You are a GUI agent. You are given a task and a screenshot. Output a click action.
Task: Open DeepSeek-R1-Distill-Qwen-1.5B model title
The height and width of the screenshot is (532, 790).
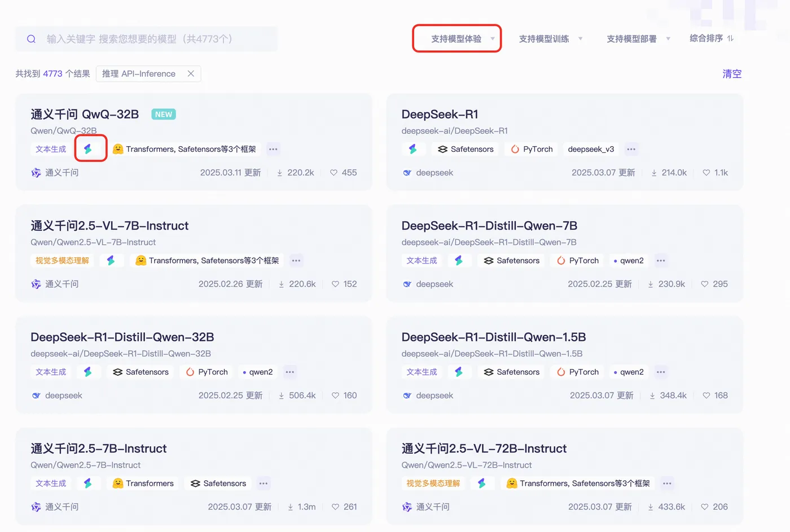click(494, 337)
